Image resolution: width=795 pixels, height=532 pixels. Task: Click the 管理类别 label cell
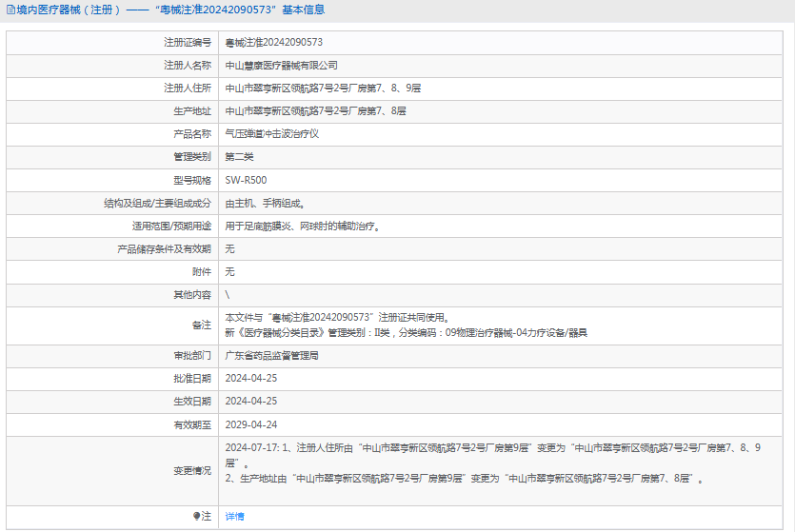[x=112, y=157]
